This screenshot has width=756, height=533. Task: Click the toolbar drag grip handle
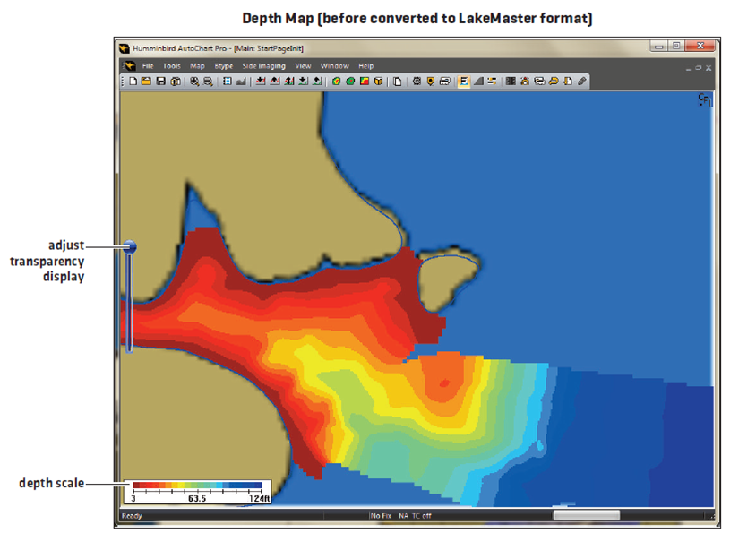[123, 81]
